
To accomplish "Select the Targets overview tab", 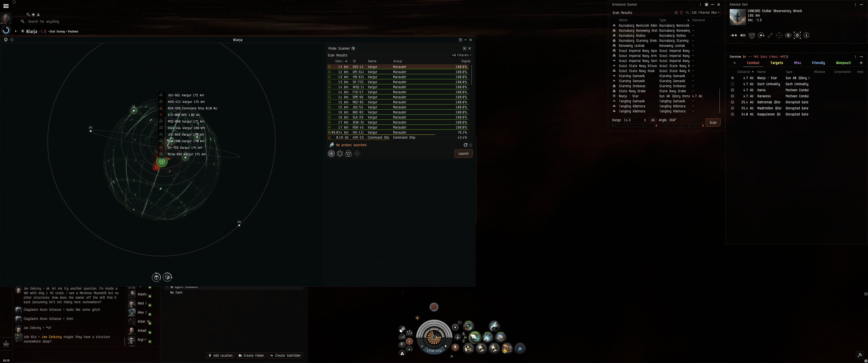I will tap(777, 63).
